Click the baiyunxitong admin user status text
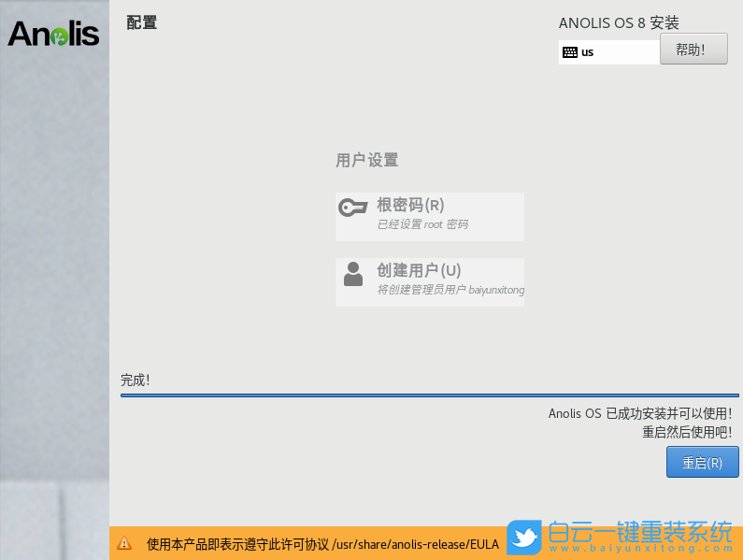 pyautogui.click(x=450, y=290)
